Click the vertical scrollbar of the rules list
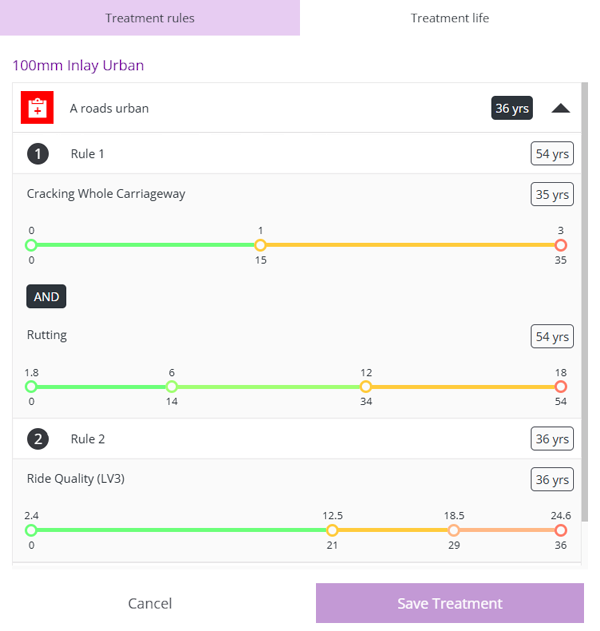Viewport: 600px width, 631px height. [585, 300]
